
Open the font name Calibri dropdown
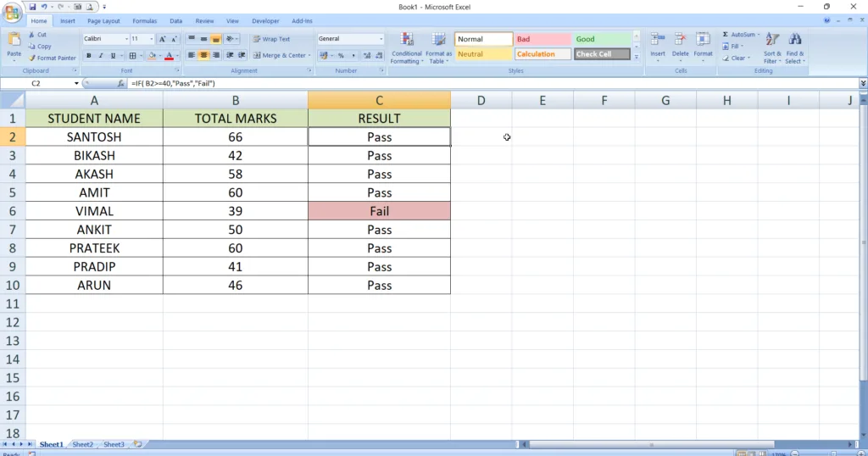pyautogui.click(x=126, y=39)
